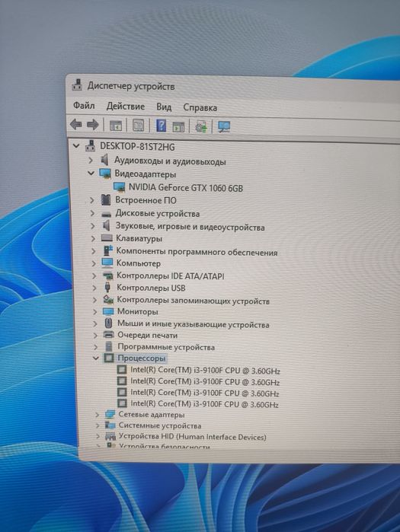Click the Device Manager title bar icon
Screen dimensions: 400x532
pos(77,85)
